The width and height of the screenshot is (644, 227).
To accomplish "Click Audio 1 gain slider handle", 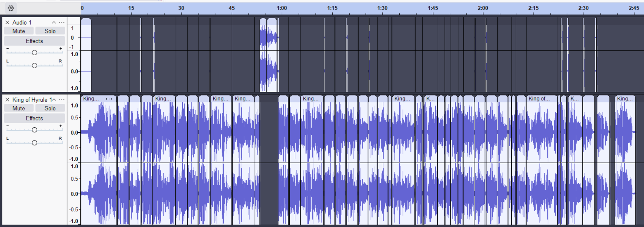I will pos(35,52).
